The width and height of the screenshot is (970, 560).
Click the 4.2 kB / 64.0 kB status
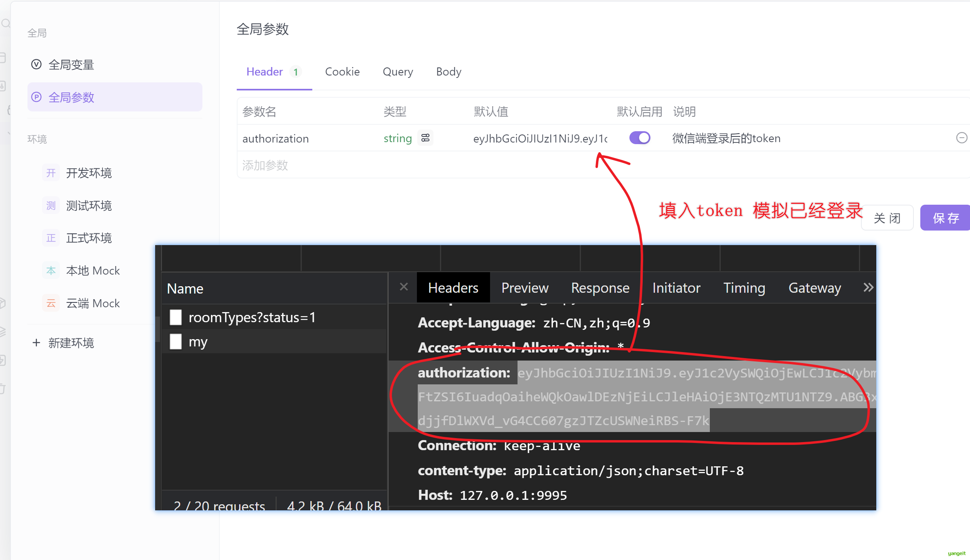pos(334,505)
